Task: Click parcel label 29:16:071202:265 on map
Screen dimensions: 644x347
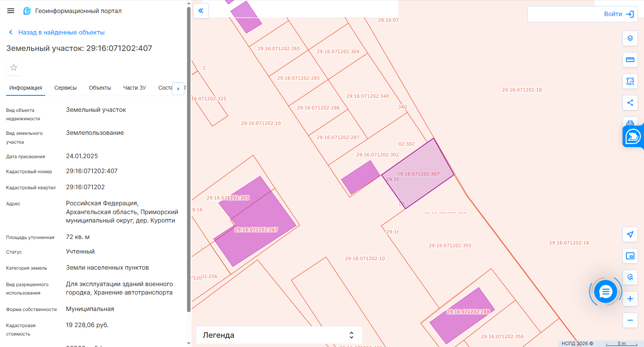Action: (x=279, y=49)
